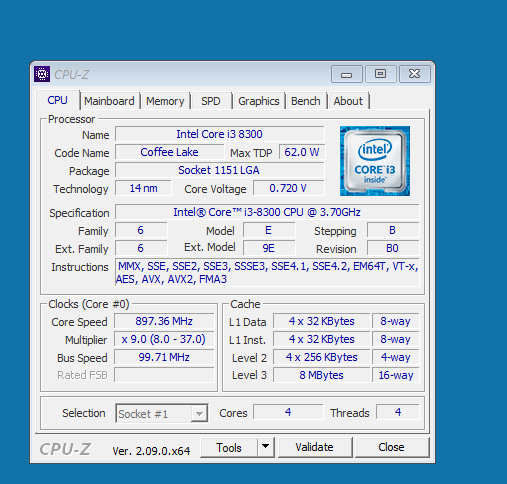The width and height of the screenshot is (507, 484).
Task: Switch to the Mainboard tab
Action: click(x=109, y=101)
